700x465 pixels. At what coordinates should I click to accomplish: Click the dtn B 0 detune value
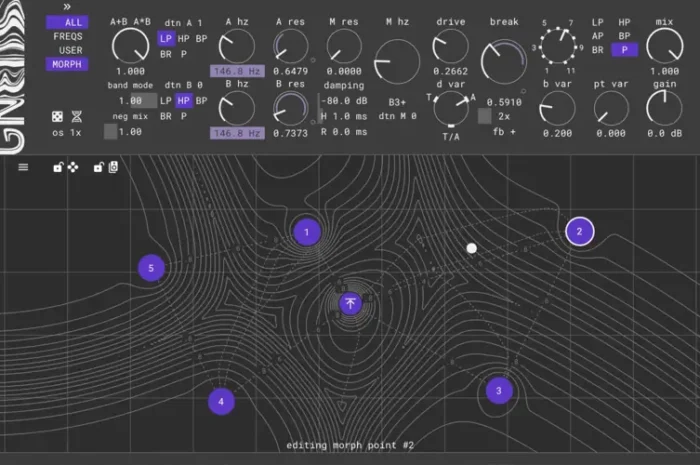point(183,85)
